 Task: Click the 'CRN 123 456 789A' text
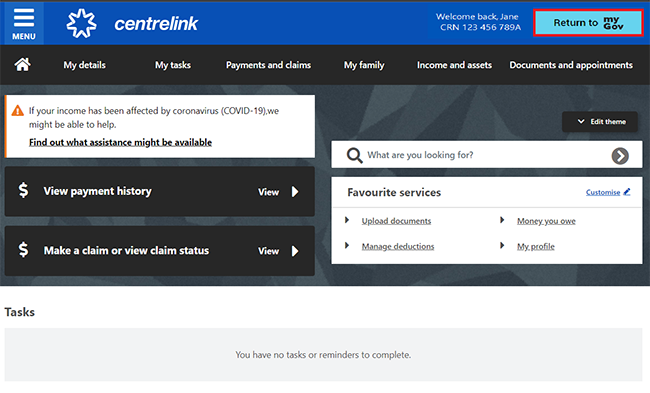pyautogui.click(x=480, y=27)
